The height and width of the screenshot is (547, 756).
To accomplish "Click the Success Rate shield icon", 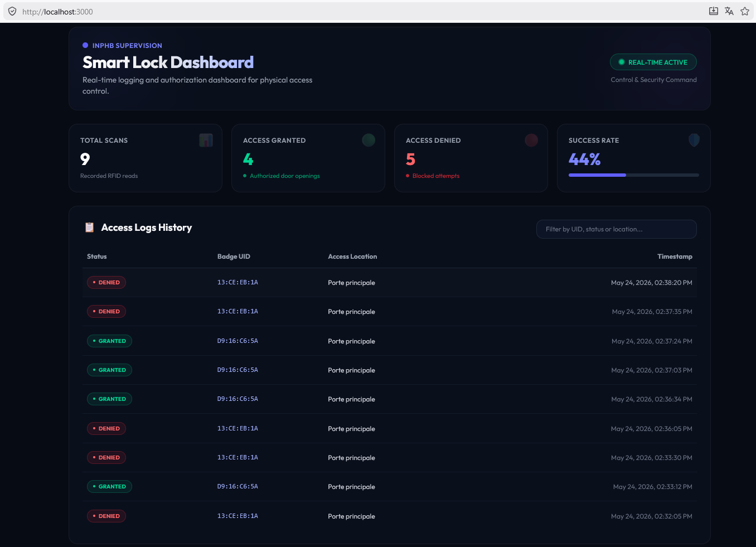I will pyautogui.click(x=694, y=141).
